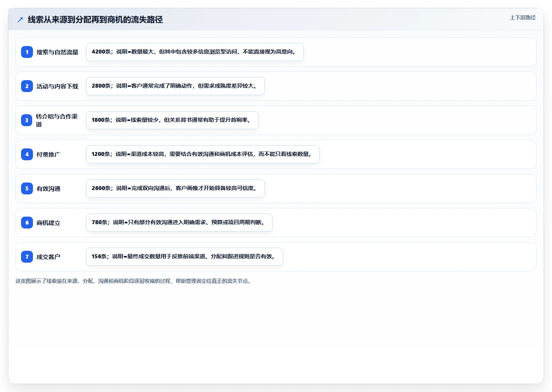Click the 上下游路径 label in header
The height and width of the screenshot is (392, 552).
(523, 17)
